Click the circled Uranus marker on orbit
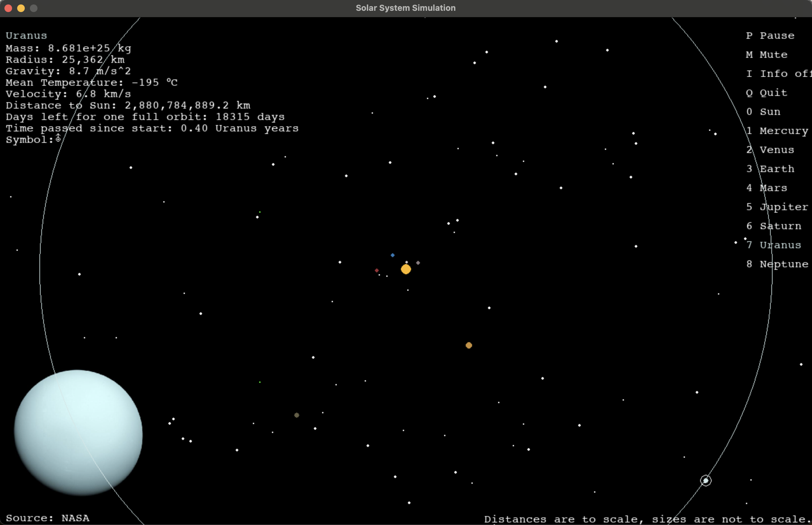This screenshot has height=525, width=812. coord(706,481)
